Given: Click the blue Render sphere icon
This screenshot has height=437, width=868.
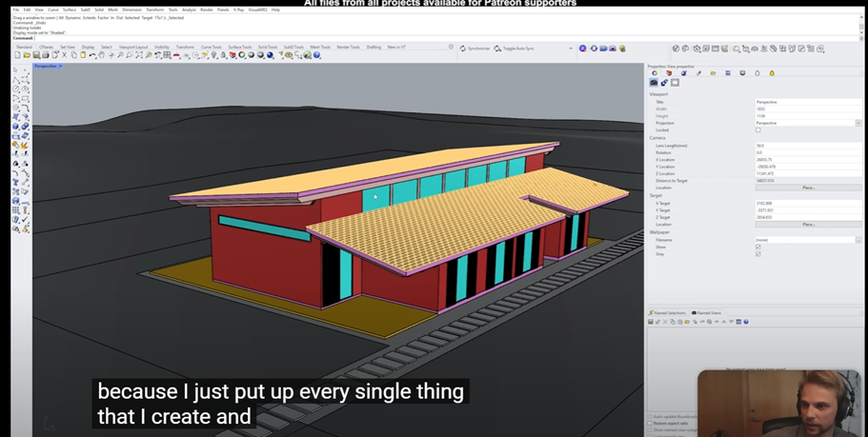Looking at the screenshot, I should click(x=271, y=55).
